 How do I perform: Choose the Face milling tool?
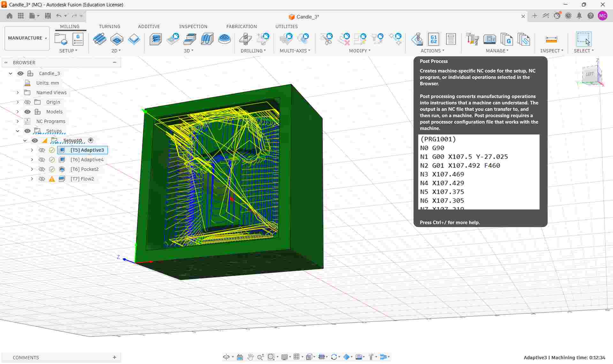(x=134, y=39)
